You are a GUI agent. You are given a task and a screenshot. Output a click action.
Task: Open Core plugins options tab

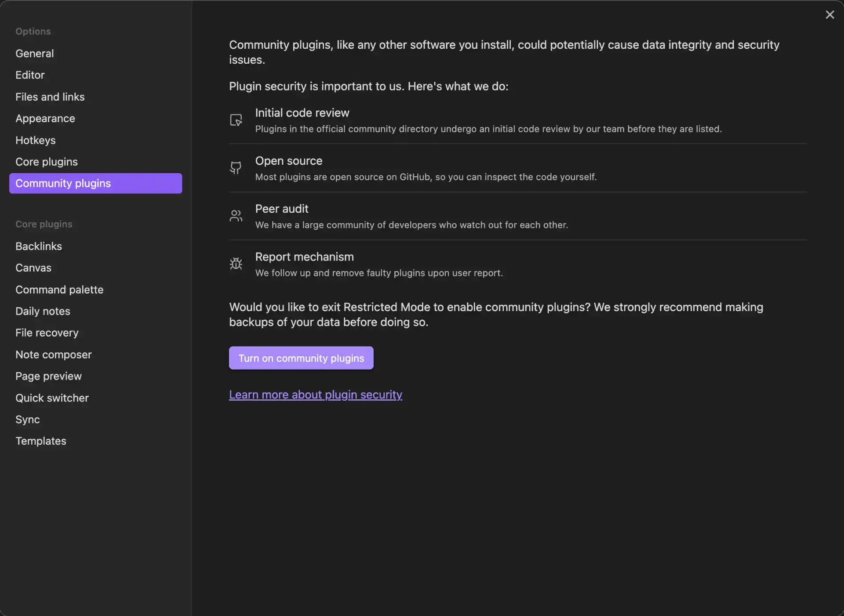(x=47, y=162)
